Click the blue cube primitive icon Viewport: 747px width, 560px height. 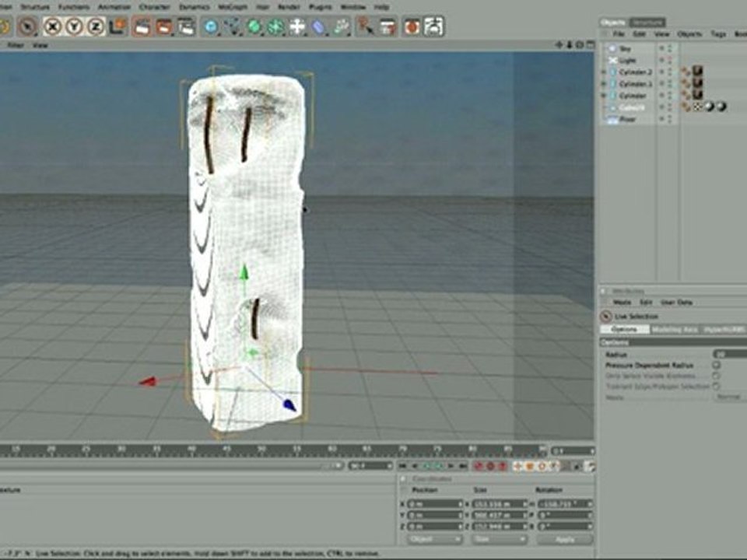point(211,26)
